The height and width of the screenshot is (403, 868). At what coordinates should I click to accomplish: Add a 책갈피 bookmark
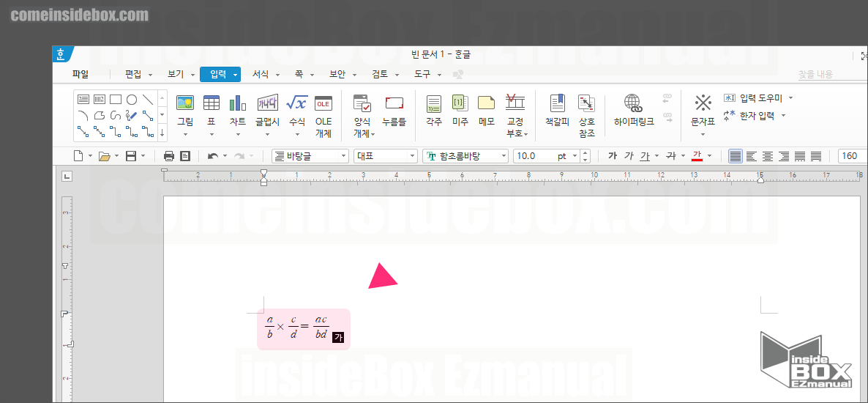(x=558, y=111)
